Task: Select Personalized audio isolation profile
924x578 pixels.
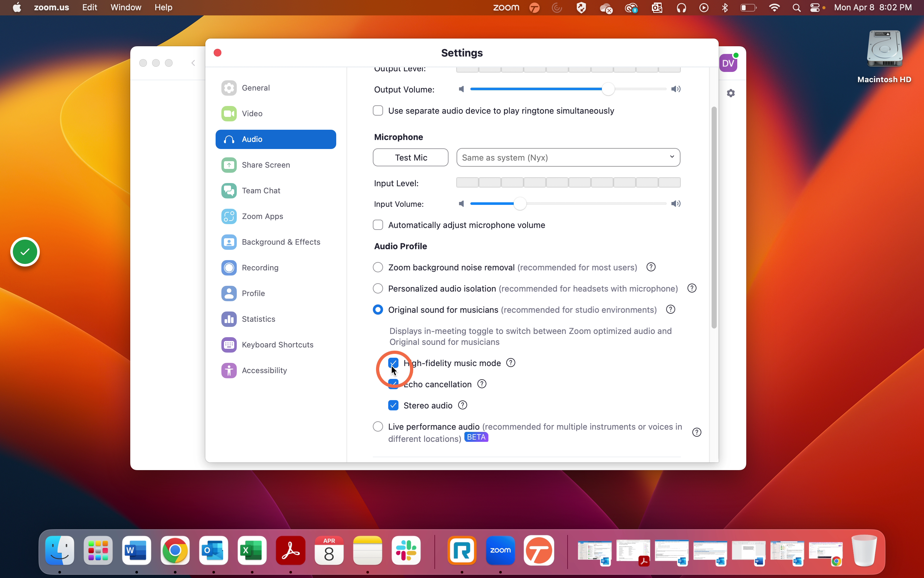Action: point(378,288)
